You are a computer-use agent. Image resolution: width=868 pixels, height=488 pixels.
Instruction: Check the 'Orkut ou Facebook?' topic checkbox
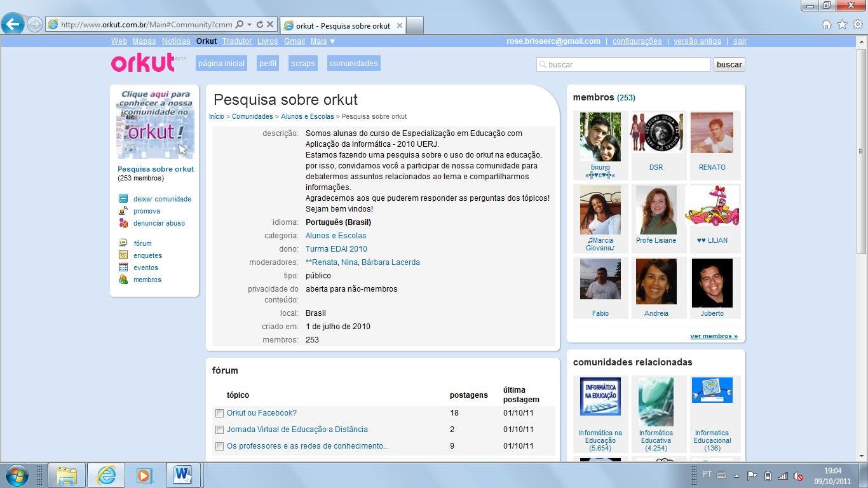219,413
